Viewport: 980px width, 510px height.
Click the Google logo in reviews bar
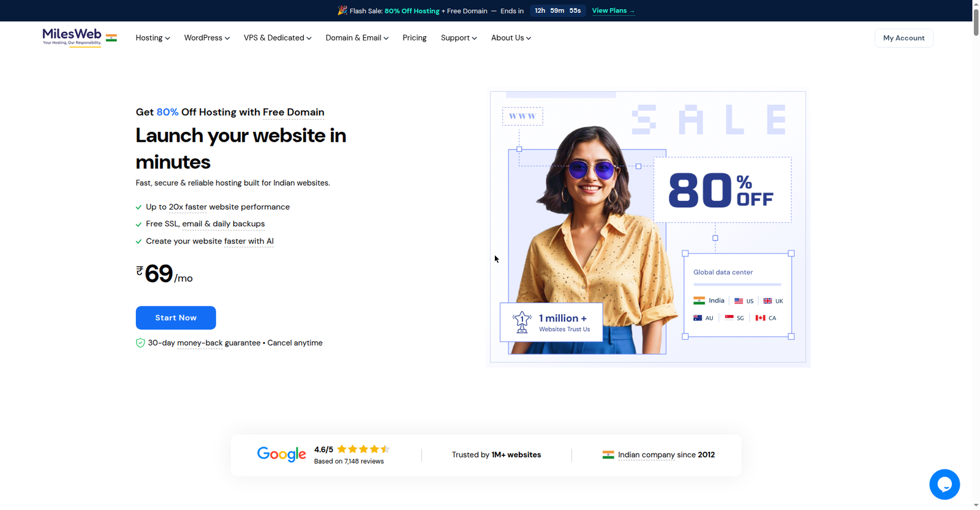point(282,454)
